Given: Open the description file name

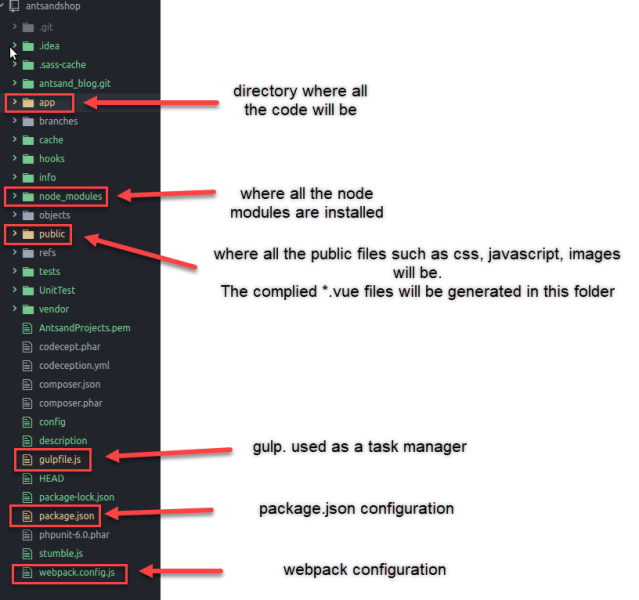Looking at the screenshot, I should [63, 441].
